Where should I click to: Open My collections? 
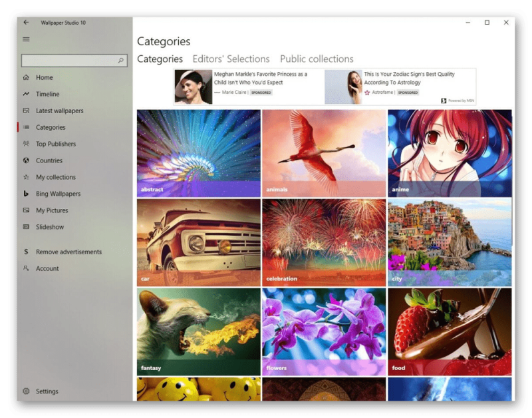click(x=74, y=177)
